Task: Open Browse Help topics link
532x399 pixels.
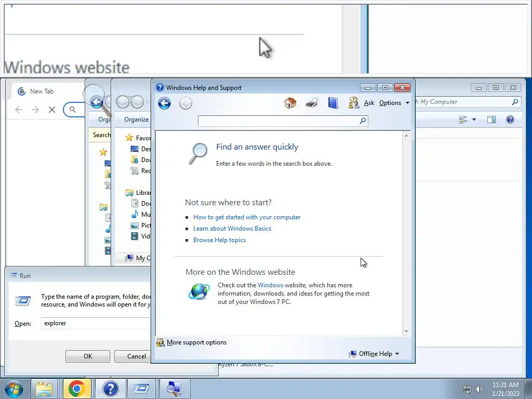Action: (220, 240)
